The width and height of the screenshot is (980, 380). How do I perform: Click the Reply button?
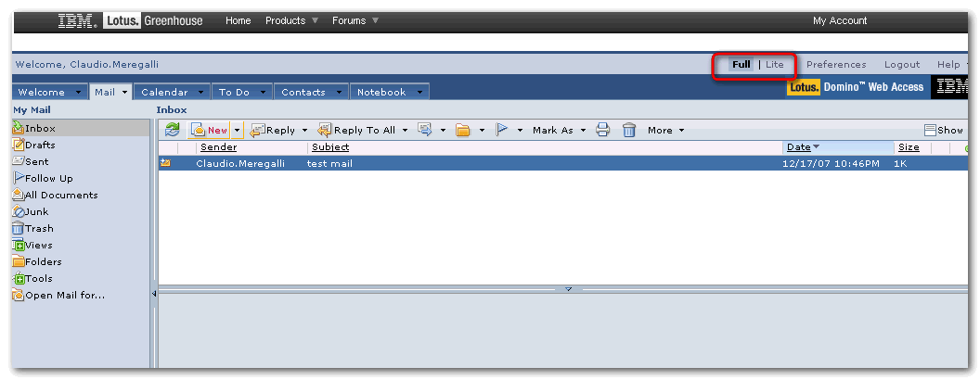273,130
